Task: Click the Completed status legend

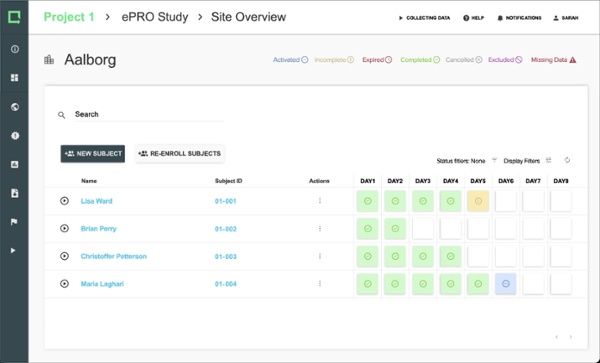Action: click(x=420, y=60)
